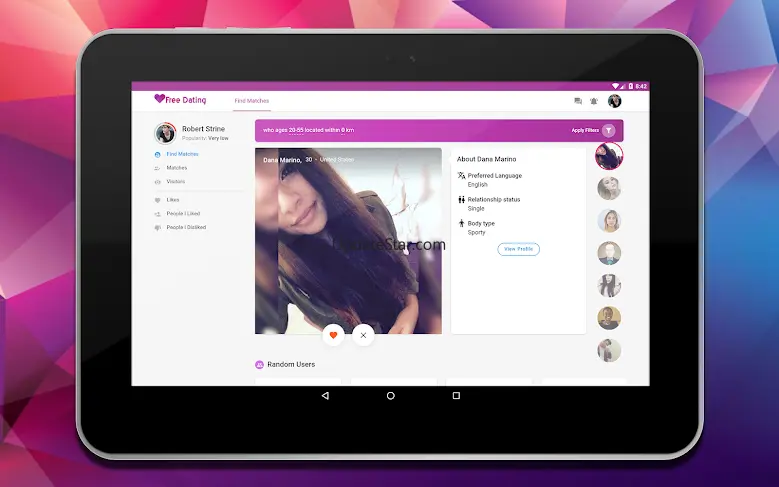Select the second user thumbnail in right strip
This screenshot has width=779, height=487.
609,188
